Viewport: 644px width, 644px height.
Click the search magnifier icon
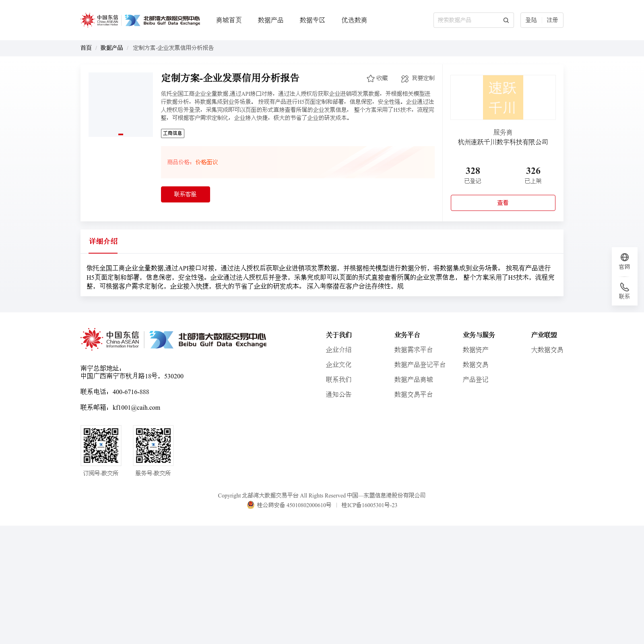coord(506,20)
